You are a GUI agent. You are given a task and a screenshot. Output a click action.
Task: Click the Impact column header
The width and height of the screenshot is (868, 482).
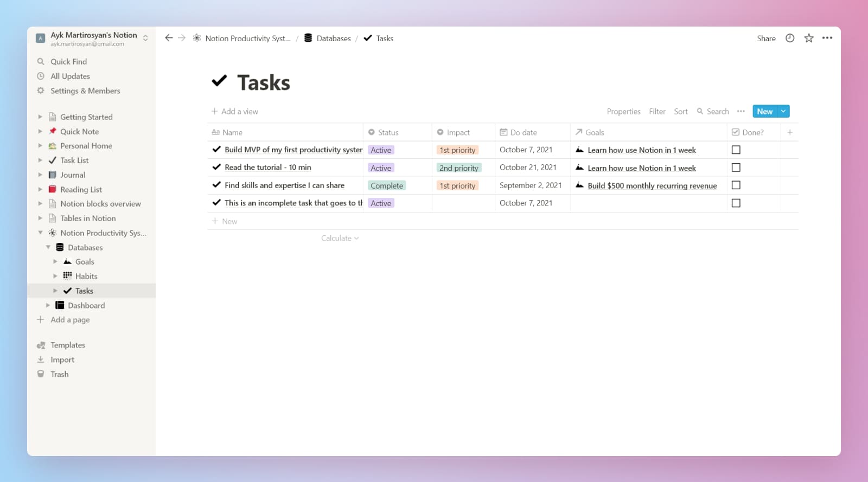point(463,132)
